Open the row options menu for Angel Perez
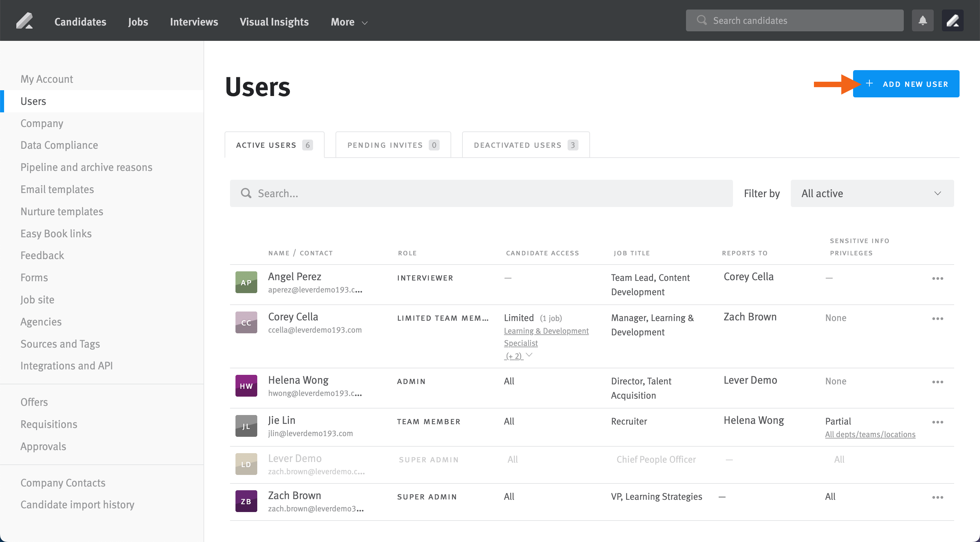This screenshot has width=980, height=542. tap(938, 278)
